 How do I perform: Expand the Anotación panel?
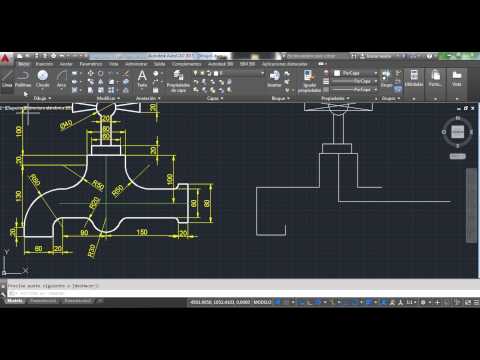(x=148, y=98)
